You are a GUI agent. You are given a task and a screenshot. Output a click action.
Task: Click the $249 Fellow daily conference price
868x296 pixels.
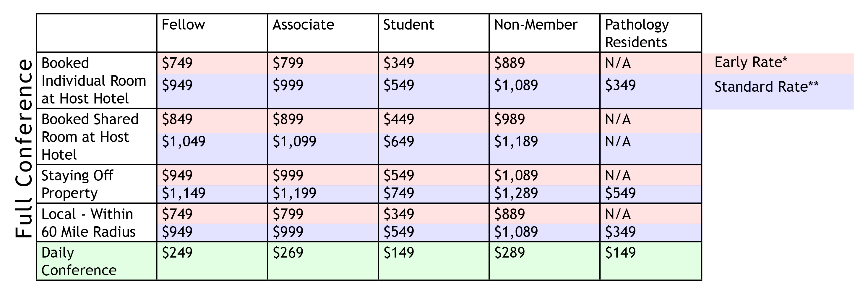[x=177, y=253]
